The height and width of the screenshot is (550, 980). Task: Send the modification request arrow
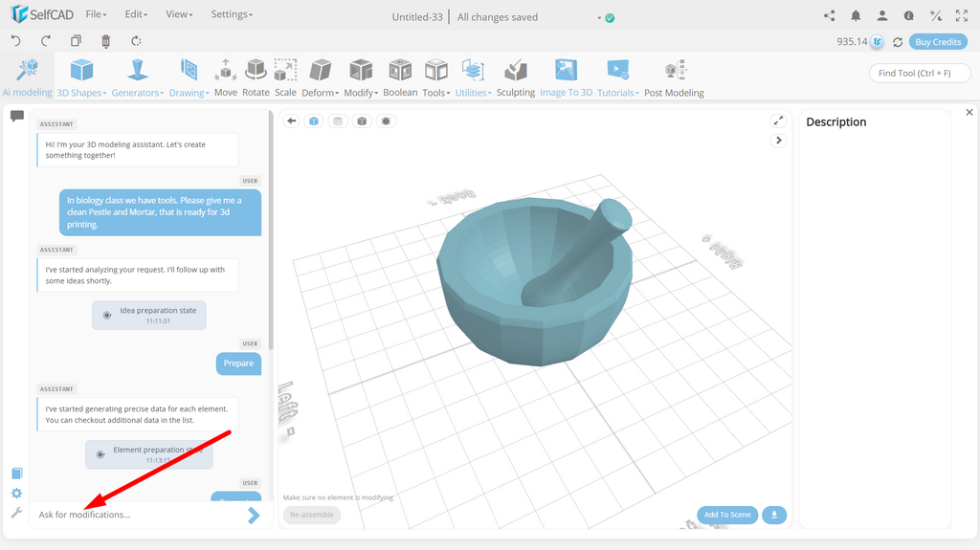[x=253, y=515]
